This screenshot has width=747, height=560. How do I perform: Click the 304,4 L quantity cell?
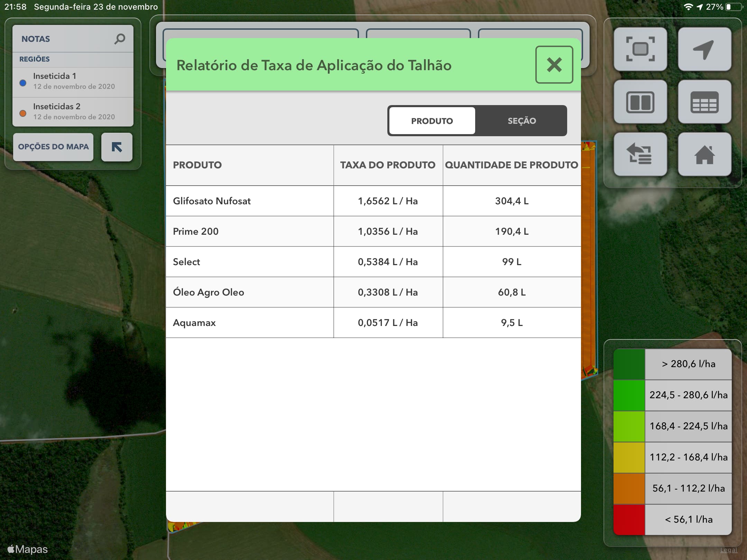512,201
